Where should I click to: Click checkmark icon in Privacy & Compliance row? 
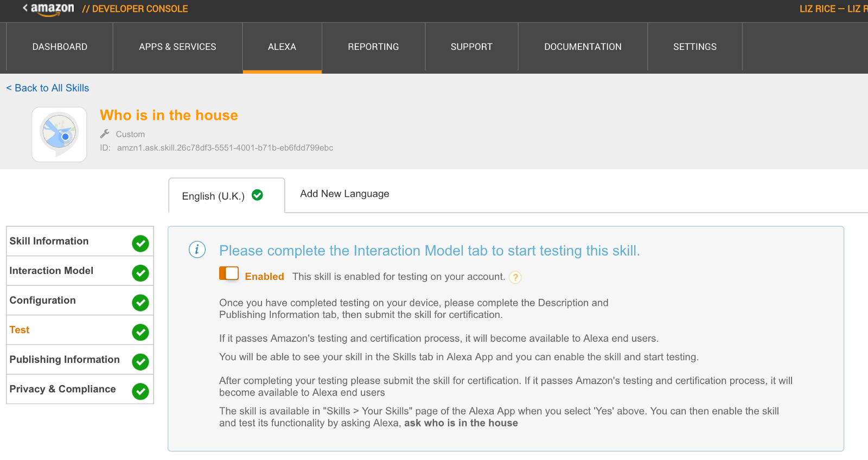(x=141, y=391)
